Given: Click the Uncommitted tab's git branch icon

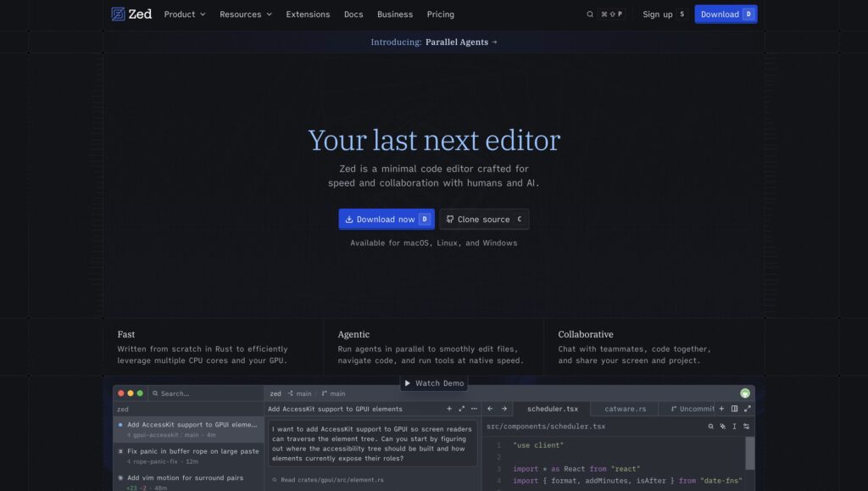Looking at the screenshot, I should tap(674, 409).
